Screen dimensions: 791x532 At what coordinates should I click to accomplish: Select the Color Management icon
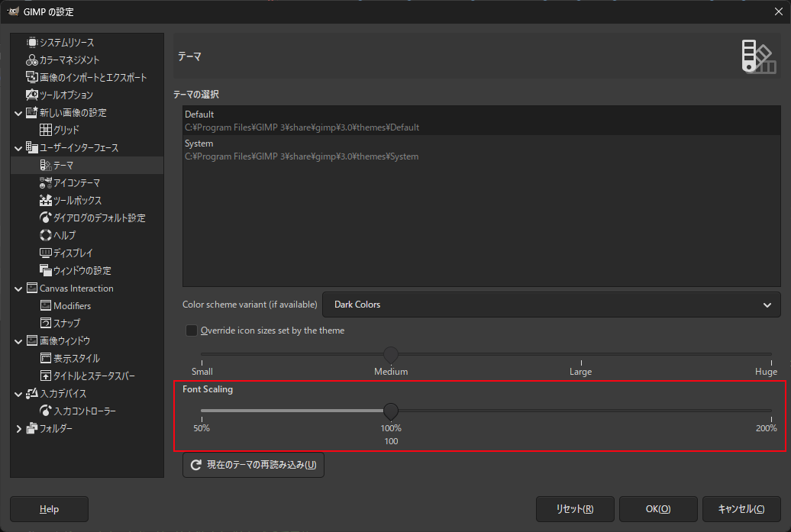point(32,60)
